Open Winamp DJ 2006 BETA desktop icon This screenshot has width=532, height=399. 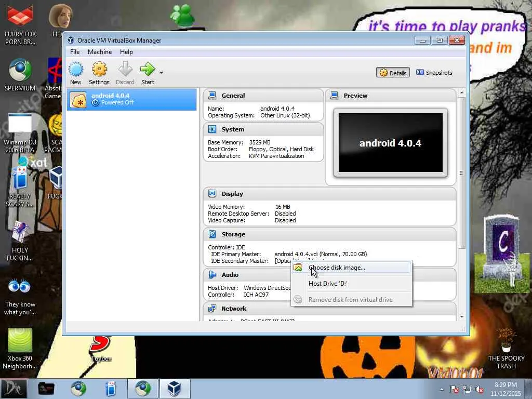[x=19, y=133]
